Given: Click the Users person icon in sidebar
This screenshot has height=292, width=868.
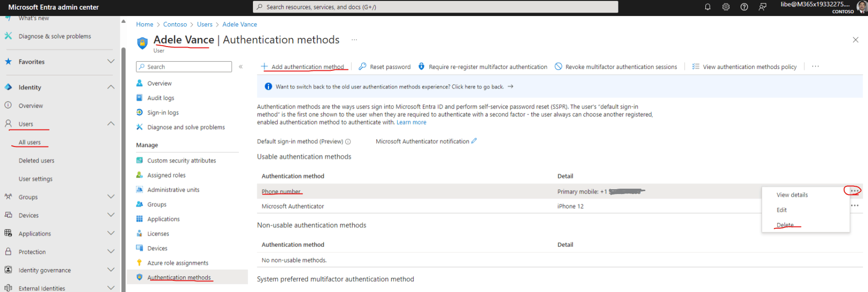Looking at the screenshot, I should coord(8,124).
